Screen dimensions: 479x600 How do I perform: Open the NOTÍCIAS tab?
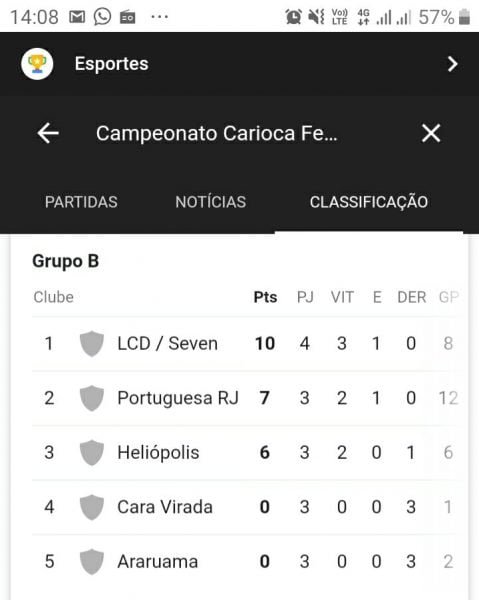[210, 202]
